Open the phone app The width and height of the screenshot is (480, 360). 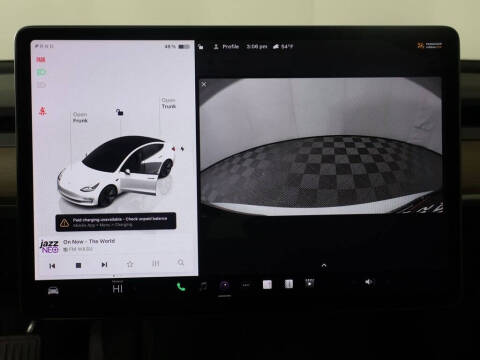pos(181,287)
